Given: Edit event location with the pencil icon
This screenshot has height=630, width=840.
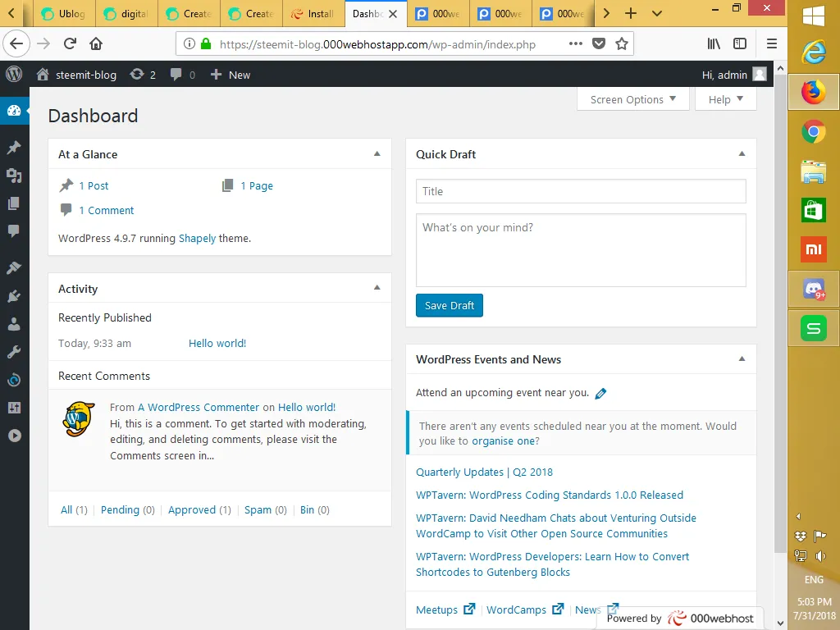Looking at the screenshot, I should click(600, 393).
